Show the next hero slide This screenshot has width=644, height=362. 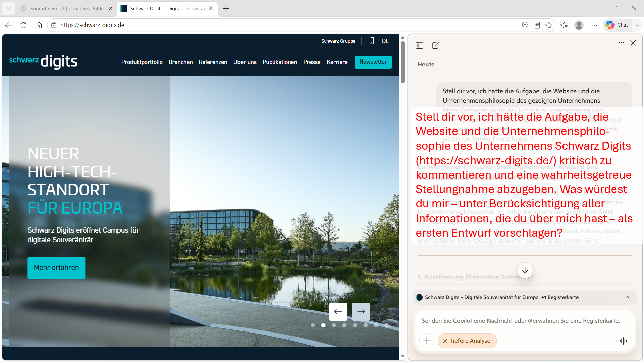361,312
